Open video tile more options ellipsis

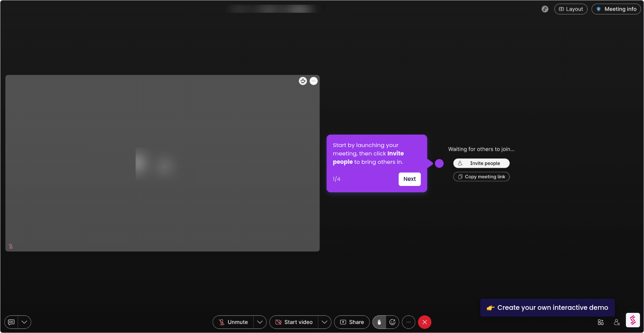pos(314,81)
